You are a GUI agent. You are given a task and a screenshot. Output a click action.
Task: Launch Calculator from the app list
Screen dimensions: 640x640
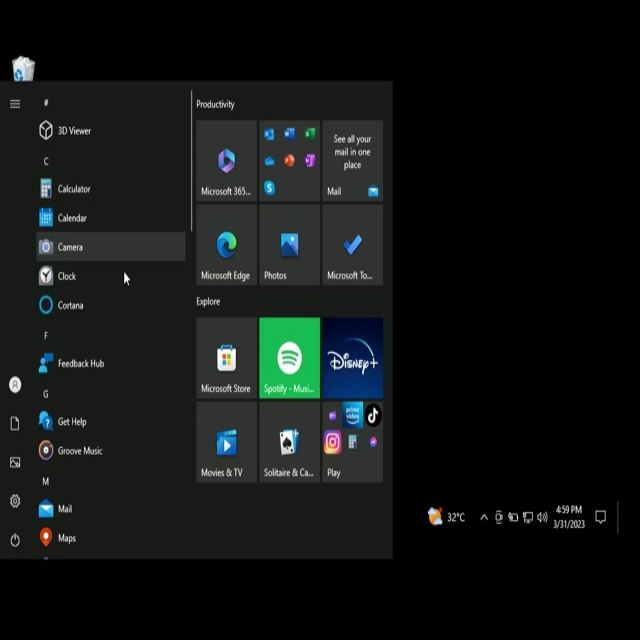(x=73, y=189)
